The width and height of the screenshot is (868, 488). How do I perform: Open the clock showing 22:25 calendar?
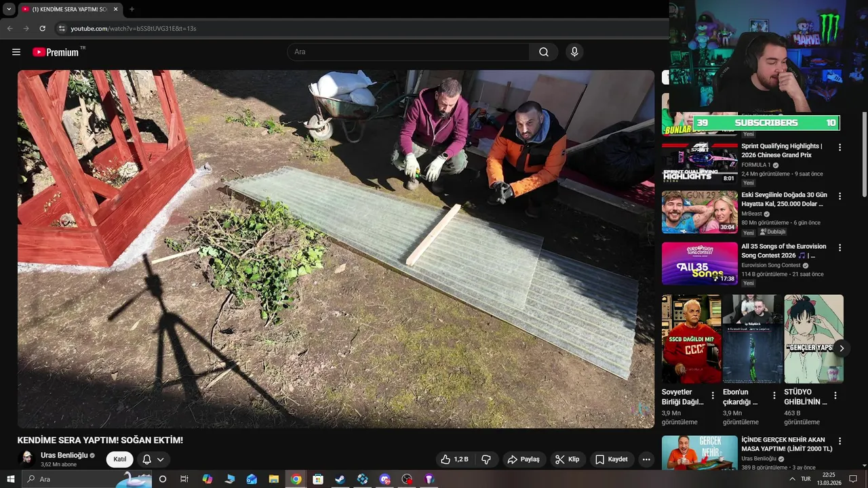click(x=829, y=479)
